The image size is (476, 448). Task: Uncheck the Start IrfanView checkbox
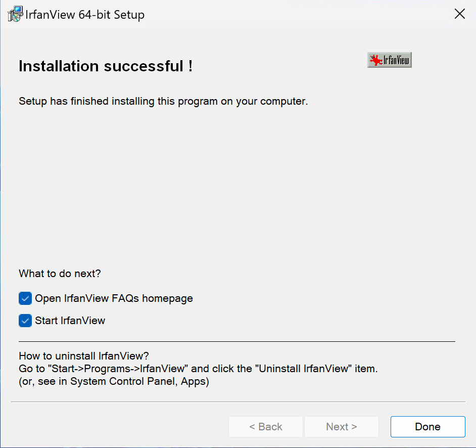click(25, 321)
